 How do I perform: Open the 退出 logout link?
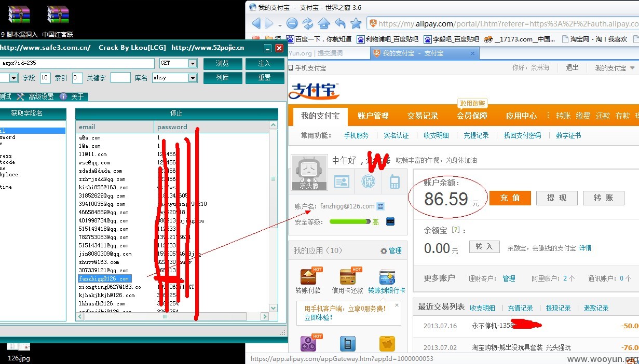click(x=572, y=68)
